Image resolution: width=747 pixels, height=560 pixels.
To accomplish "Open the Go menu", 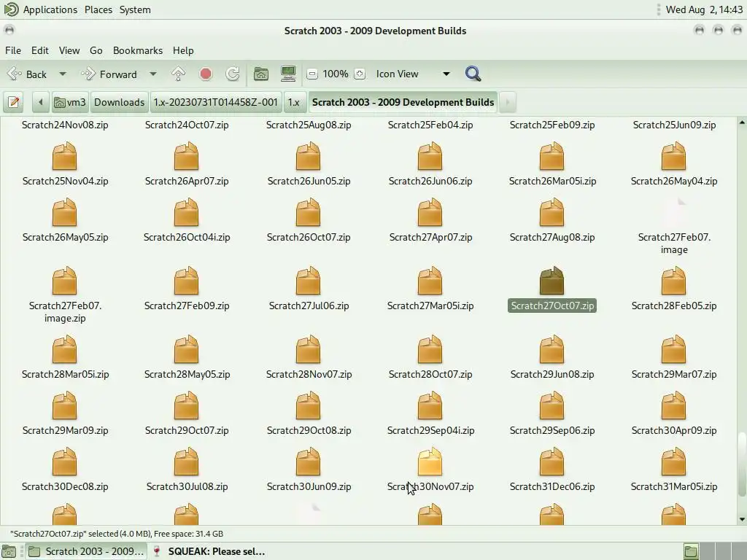I will click(x=96, y=50).
